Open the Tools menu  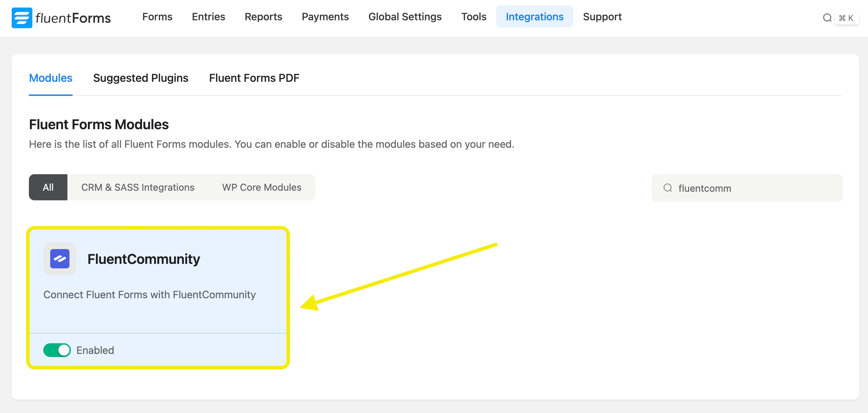click(x=474, y=16)
